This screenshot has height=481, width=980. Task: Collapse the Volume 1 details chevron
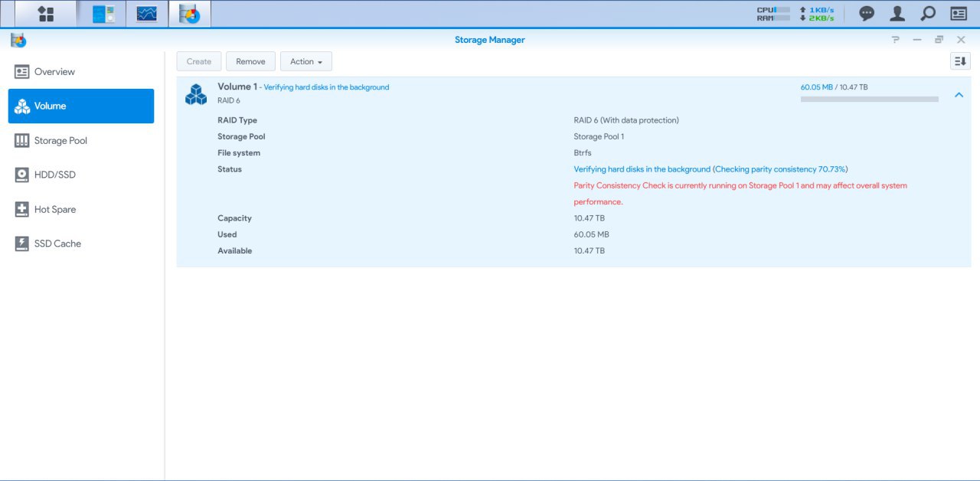[x=959, y=95]
